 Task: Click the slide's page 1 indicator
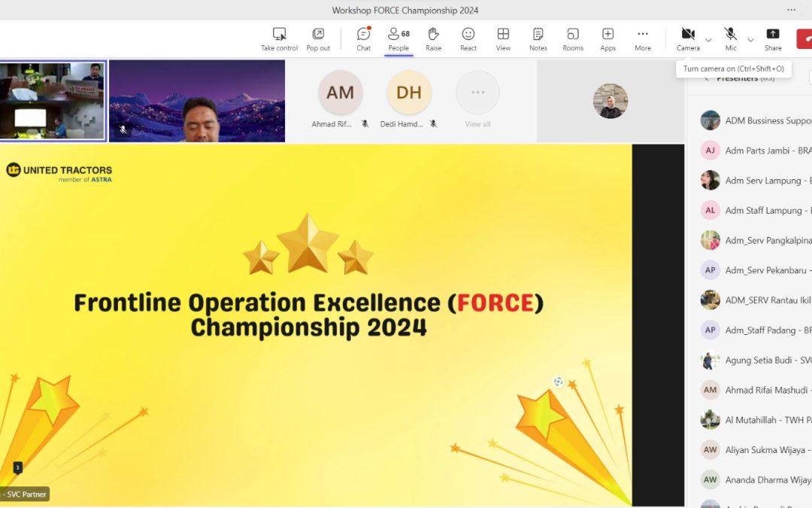(17, 467)
